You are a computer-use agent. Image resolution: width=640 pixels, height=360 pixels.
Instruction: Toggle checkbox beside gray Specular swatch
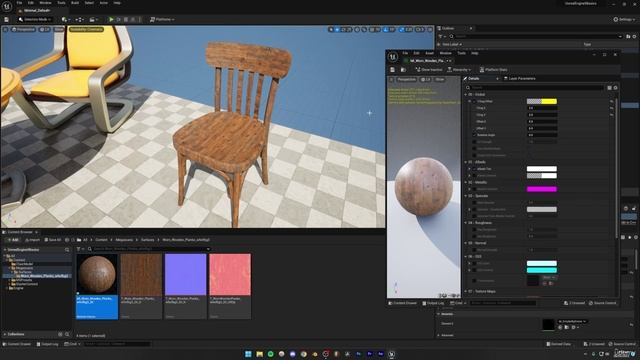[474, 209]
